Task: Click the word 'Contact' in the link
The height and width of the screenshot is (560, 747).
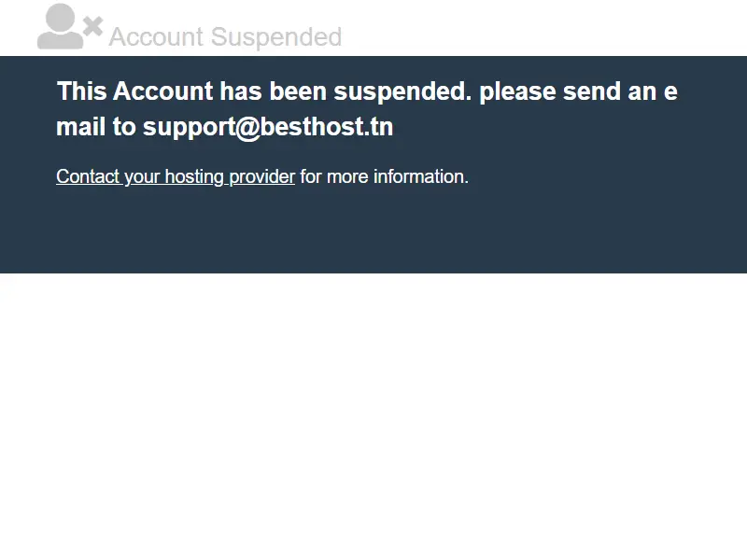Action: [x=88, y=176]
